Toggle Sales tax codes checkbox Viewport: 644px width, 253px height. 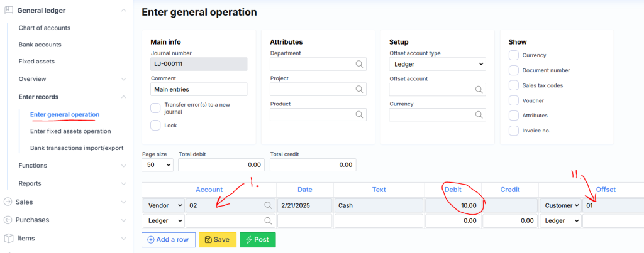[x=514, y=85]
